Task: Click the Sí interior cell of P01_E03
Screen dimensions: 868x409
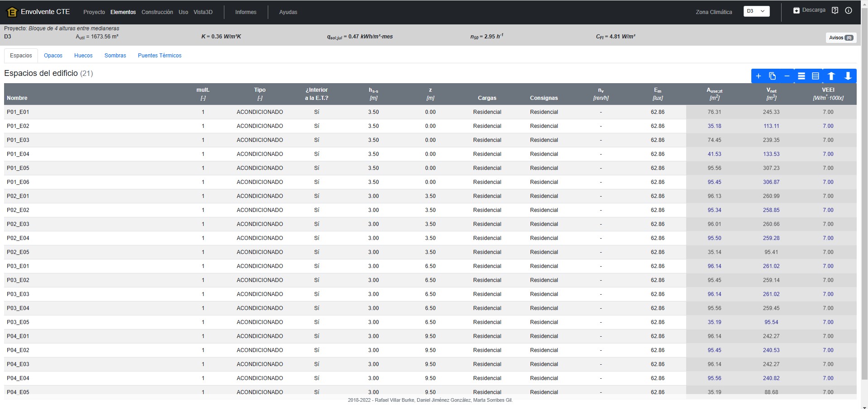Action: (x=317, y=140)
